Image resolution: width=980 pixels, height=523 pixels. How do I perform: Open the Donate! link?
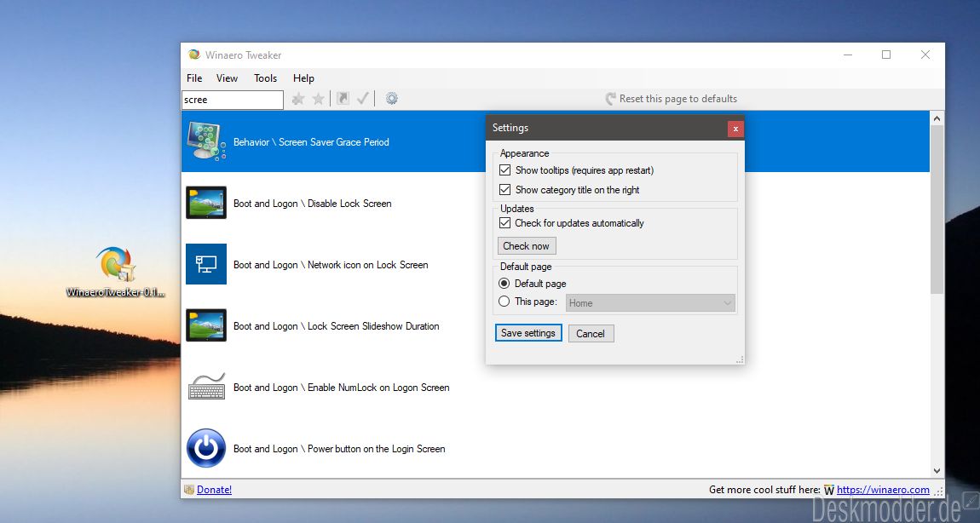coord(215,490)
